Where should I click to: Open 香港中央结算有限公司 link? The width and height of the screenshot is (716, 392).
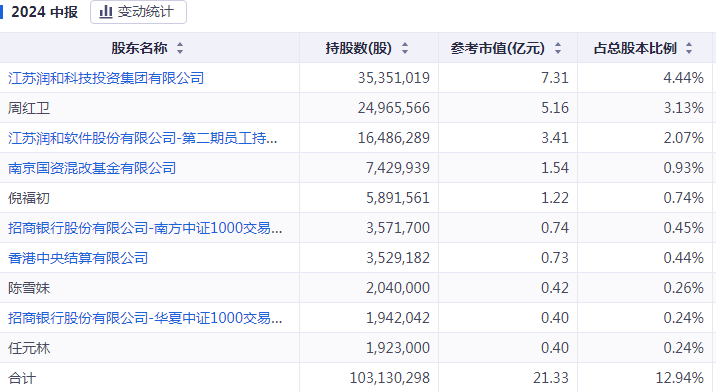[78, 258]
